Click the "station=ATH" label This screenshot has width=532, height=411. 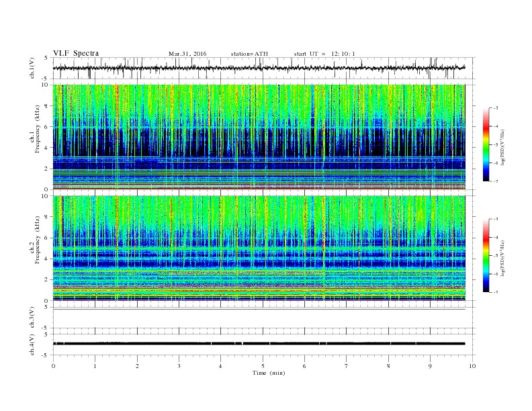[x=249, y=54]
